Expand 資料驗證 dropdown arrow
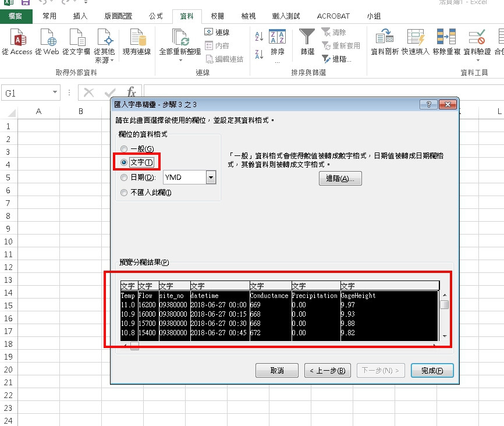This screenshot has height=426, width=504. click(x=478, y=60)
